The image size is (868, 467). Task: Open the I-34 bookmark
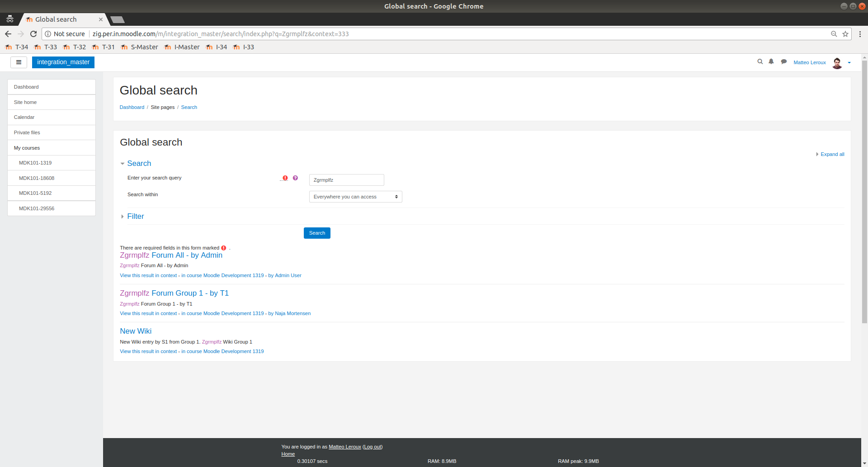point(217,47)
